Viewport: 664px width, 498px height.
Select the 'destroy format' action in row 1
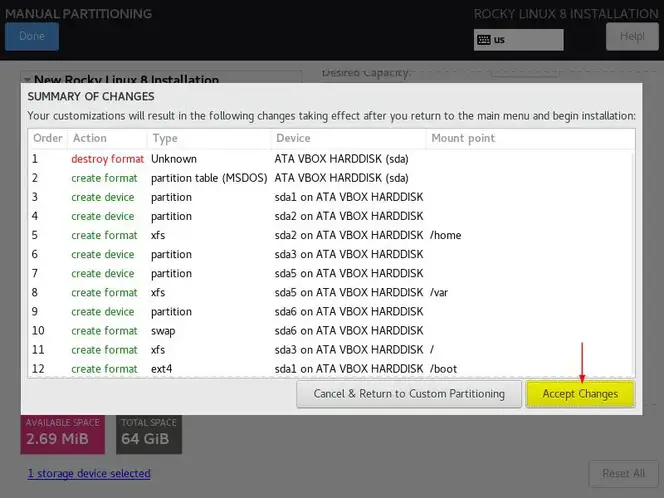(108, 159)
